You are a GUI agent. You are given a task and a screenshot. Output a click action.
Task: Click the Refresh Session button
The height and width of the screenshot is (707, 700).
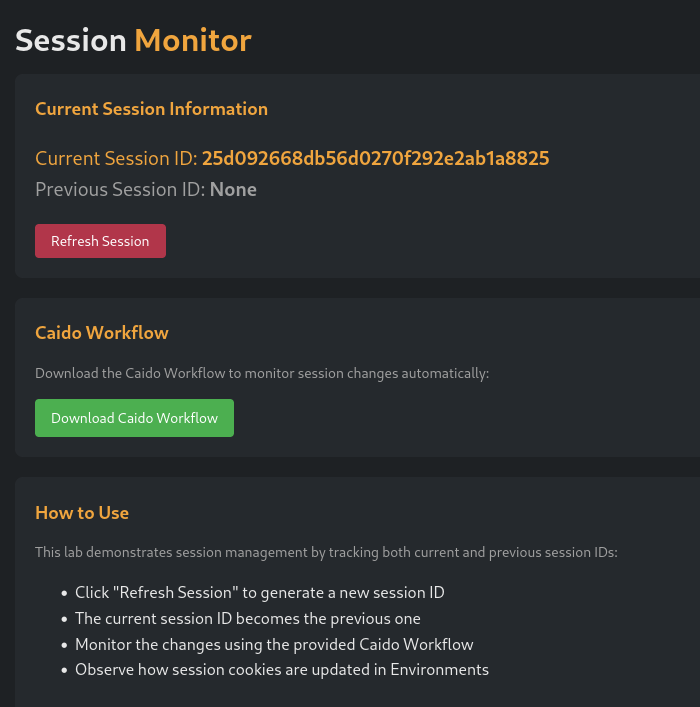[x=100, y=241]
